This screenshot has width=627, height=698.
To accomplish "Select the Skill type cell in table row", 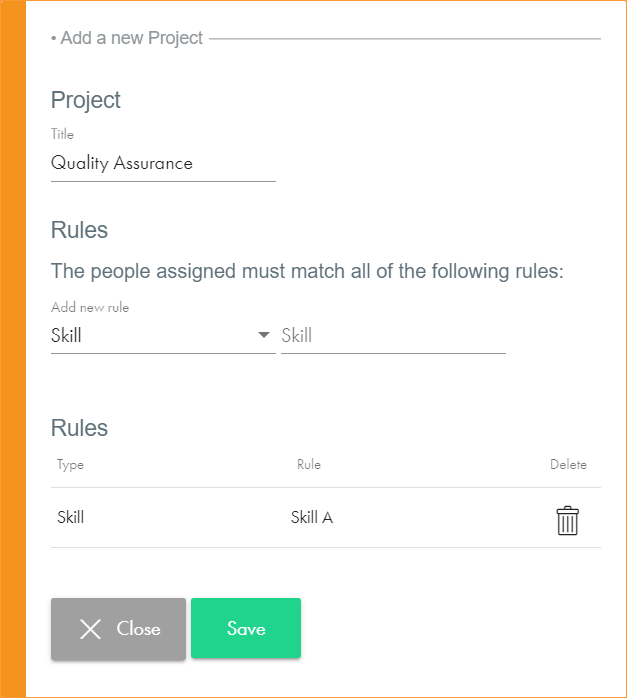I will click(x=71, y=517).
